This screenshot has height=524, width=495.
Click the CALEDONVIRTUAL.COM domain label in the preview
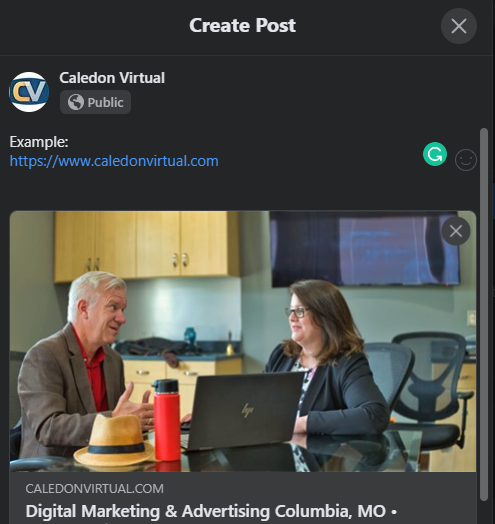tap(95, 489)
